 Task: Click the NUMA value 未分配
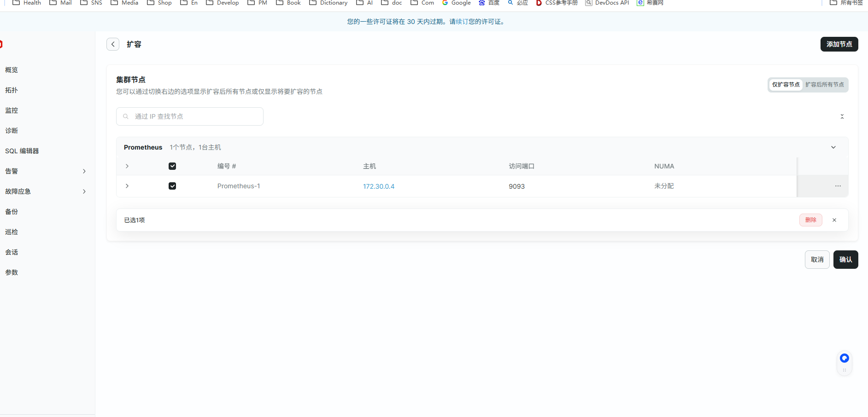pos(664,186)
